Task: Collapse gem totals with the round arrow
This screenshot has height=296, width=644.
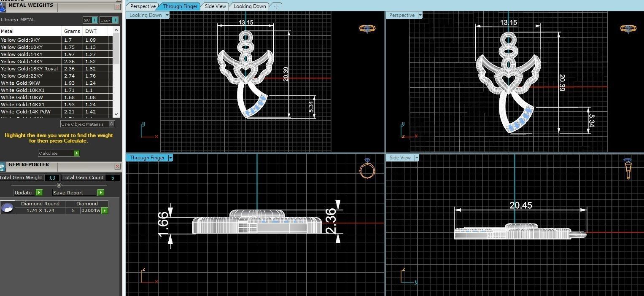Action: (59, 185)
